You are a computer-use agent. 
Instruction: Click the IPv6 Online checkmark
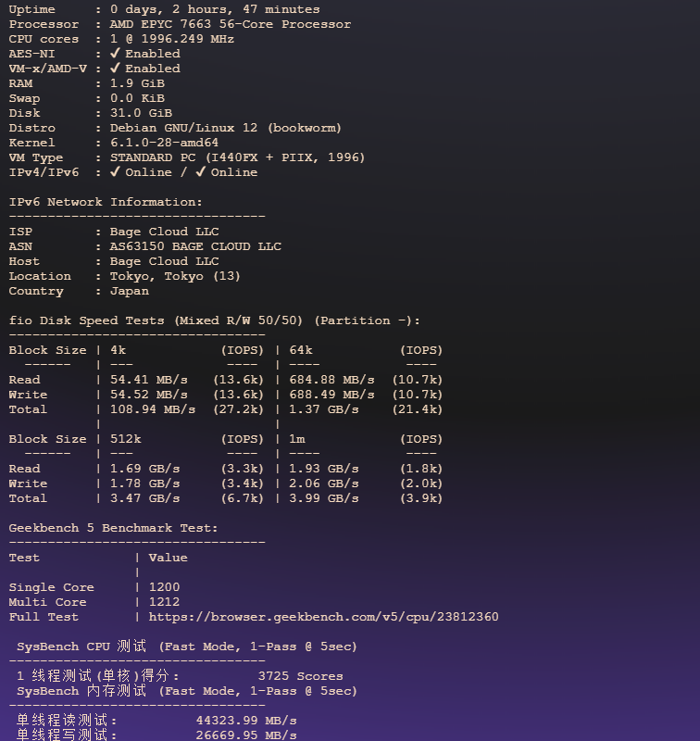200,172
